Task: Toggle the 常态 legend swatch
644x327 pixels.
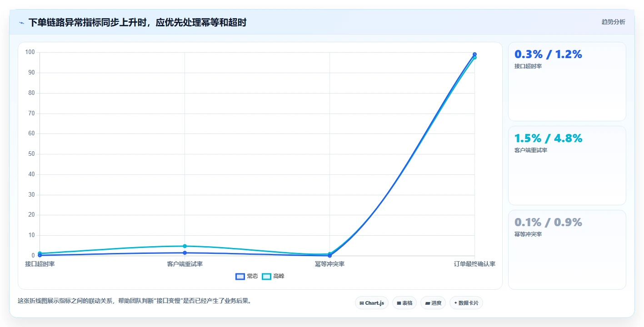Action: point(240,276)
